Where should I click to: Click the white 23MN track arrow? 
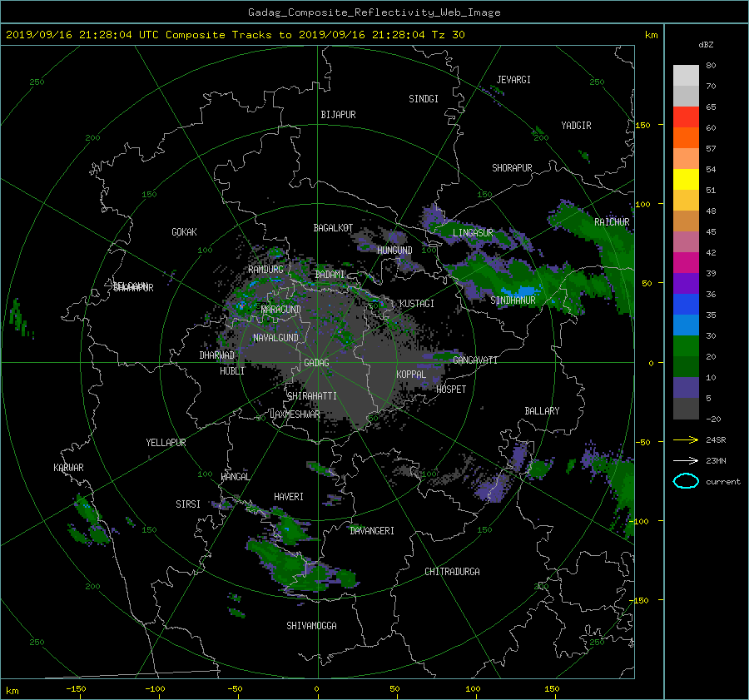tap(686, 460)
